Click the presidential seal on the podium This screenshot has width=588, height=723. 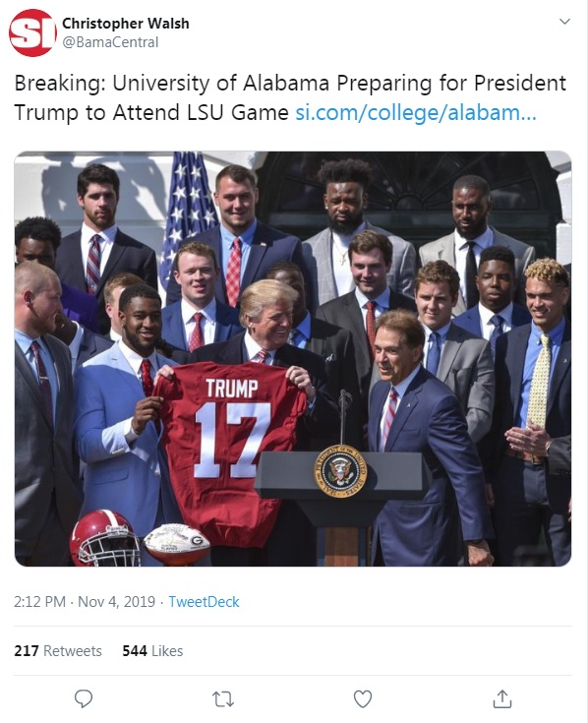[340, 471]
